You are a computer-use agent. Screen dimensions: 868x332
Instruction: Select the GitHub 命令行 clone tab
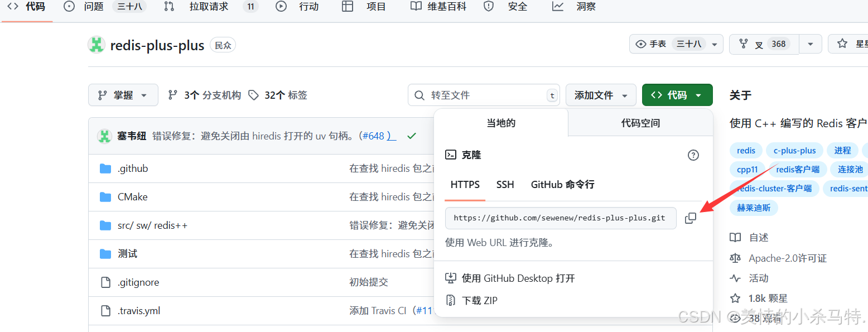563,185
